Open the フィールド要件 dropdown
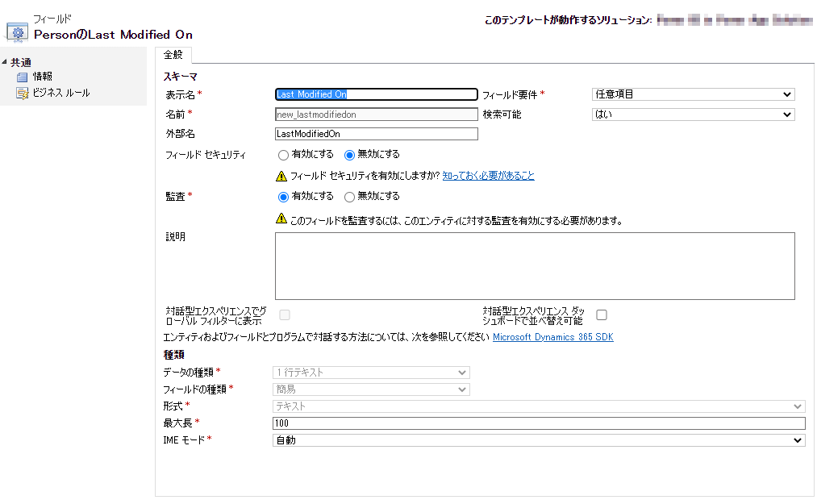Image resolution: width=817 pixels, height=504 pixels. tap(693, 94)
